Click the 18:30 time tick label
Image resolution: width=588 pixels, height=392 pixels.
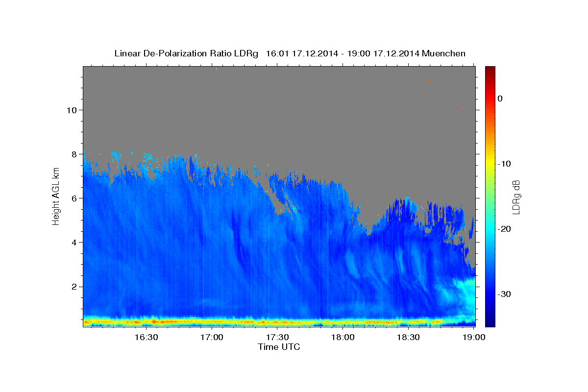pos(408,337)
